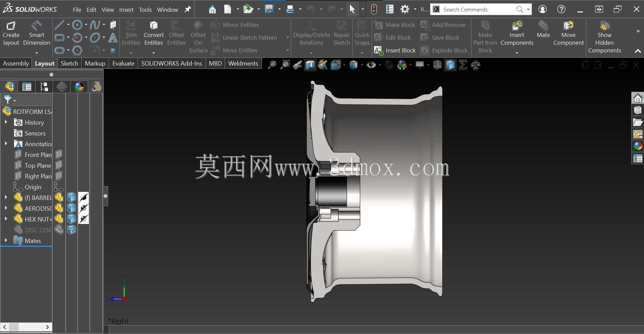Select the Smart Dimension tool
This screenshot has height=334, width=644.
pyautogui.click(x=37, y=34)
